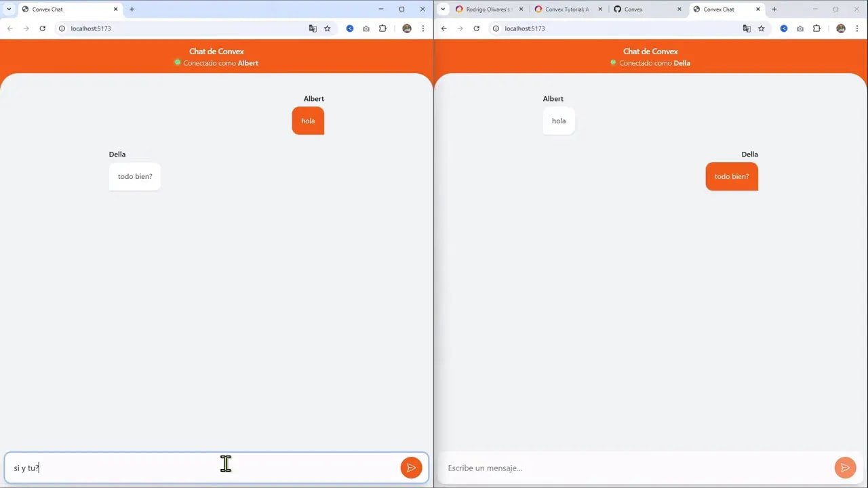Click 'Chat de Convex' title in right window
The image size is (868, 488).
(650, 52)
